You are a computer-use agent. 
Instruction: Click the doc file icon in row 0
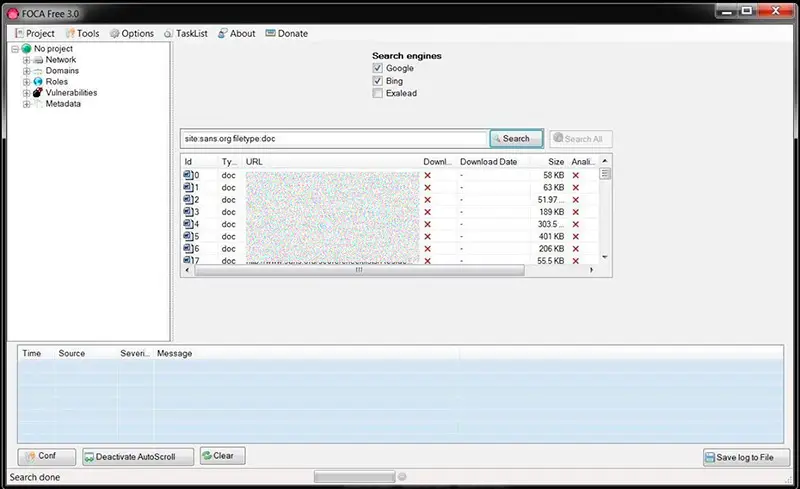click(188, 175)
